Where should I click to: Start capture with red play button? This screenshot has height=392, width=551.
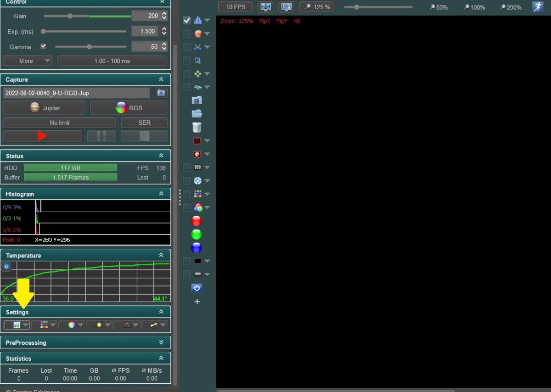(42, 136)
